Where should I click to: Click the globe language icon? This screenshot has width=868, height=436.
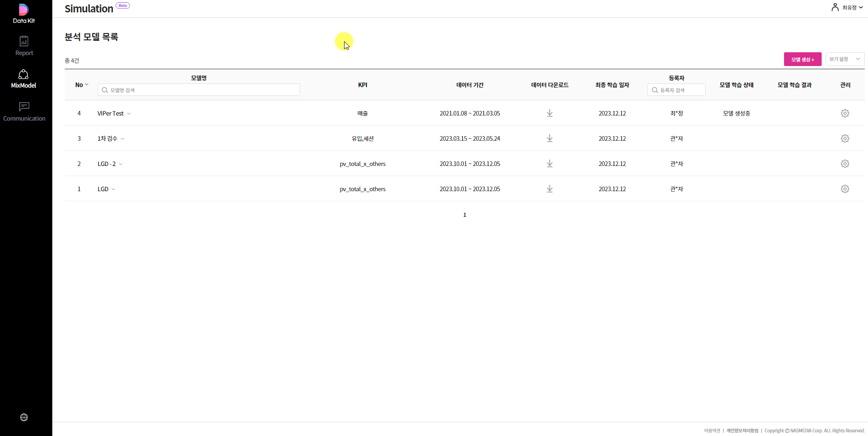coord(24,417)
